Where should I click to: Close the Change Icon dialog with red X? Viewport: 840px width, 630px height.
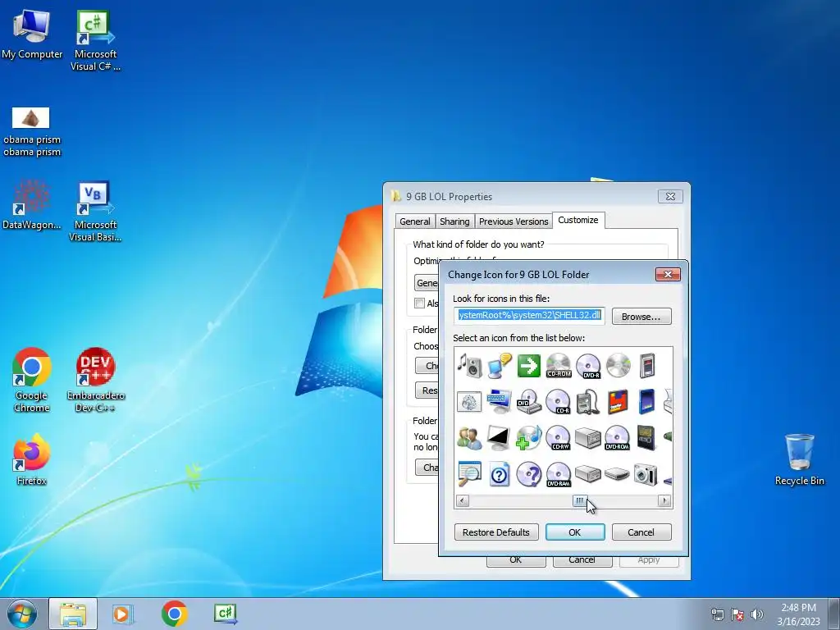[x=668, y=274]
